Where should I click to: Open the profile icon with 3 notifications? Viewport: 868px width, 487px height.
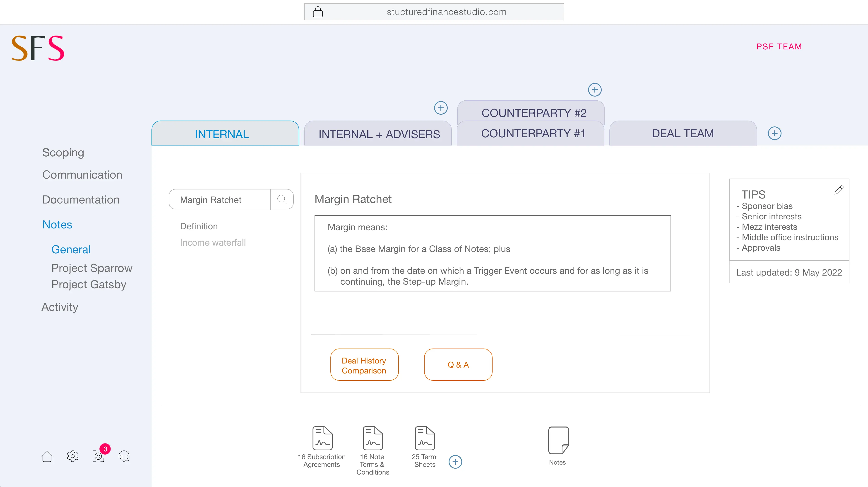click(x=98, y=456)
